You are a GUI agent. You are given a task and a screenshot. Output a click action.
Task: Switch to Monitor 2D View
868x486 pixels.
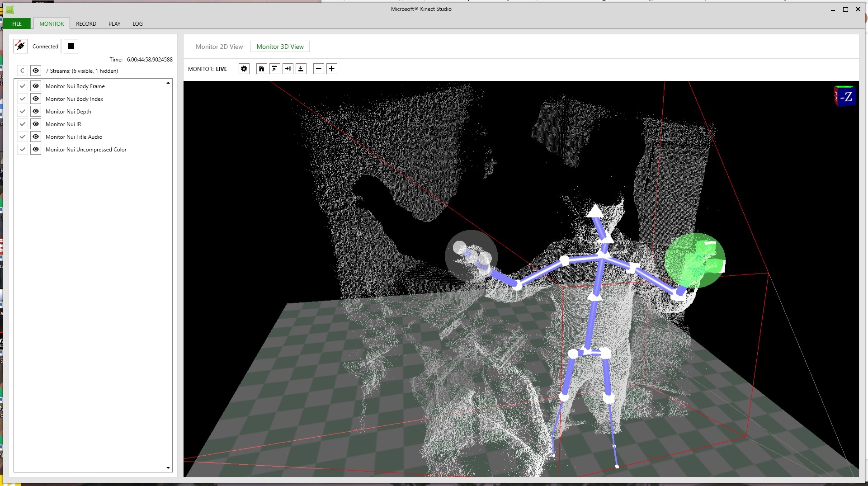(219, 47)
